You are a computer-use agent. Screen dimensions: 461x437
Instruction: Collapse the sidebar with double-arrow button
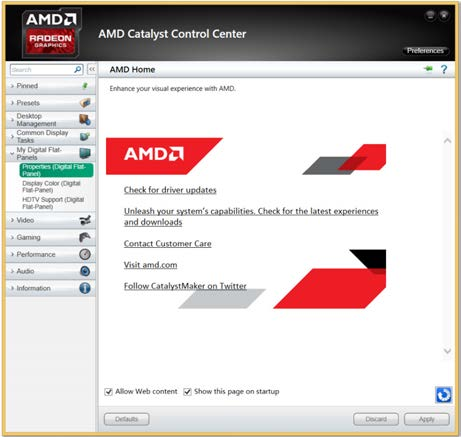[92, 69]
